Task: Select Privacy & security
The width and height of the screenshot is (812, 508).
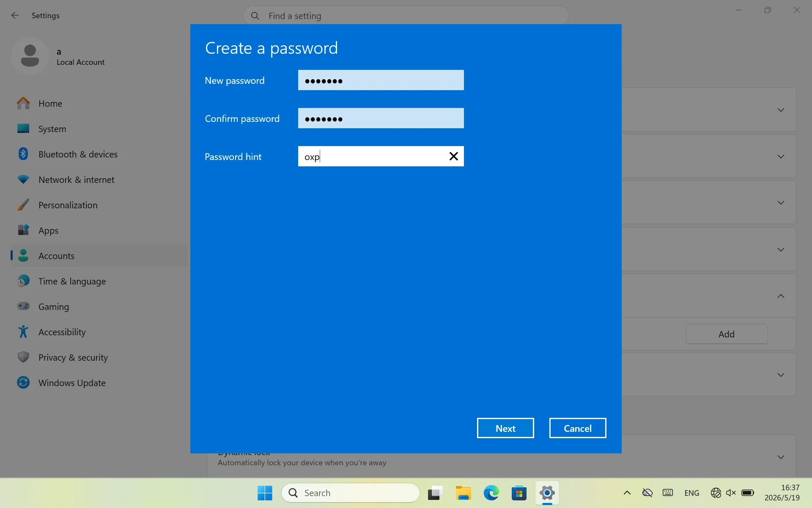Action: tap(99, 357)
